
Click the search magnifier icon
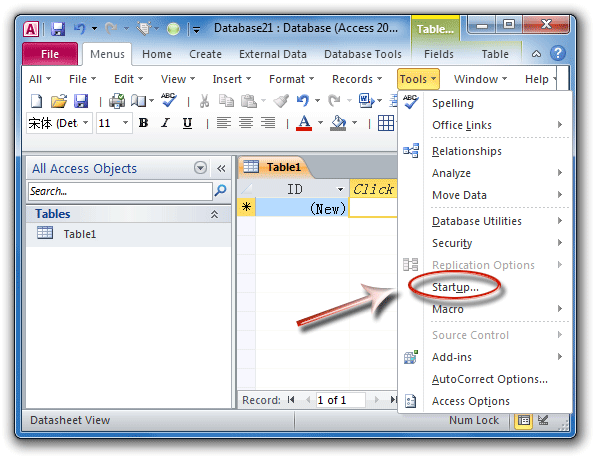click(220, 190)
